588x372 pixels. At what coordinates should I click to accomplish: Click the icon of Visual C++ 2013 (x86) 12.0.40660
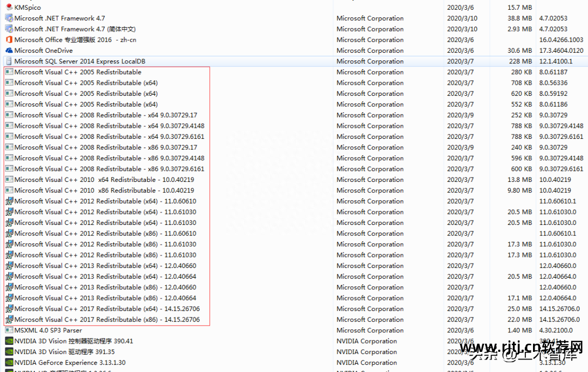pos(9,287)
